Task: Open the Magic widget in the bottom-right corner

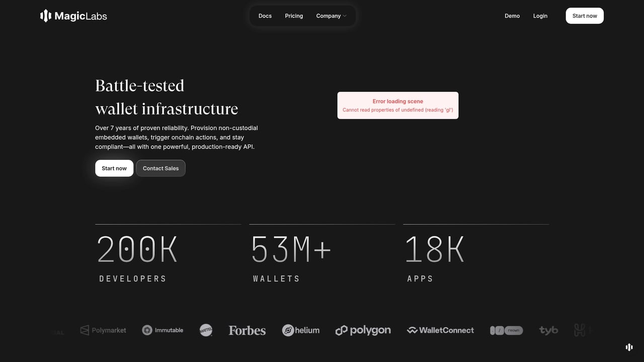Action: coord(629,347)
